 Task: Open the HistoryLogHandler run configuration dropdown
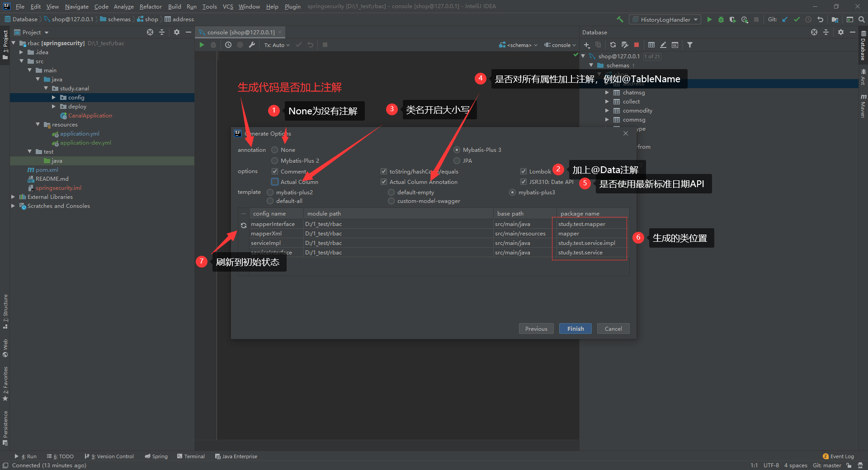click(665, 19)
